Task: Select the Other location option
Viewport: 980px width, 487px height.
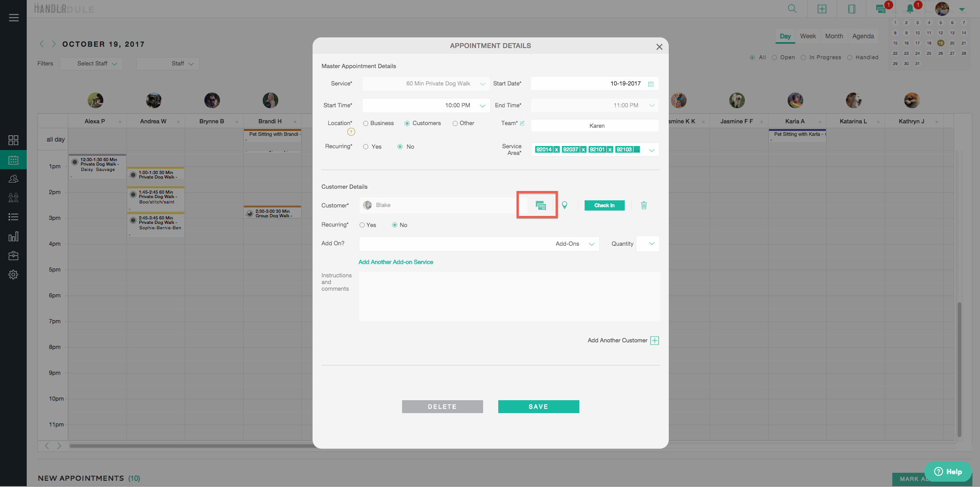Action: pos(455,123)
